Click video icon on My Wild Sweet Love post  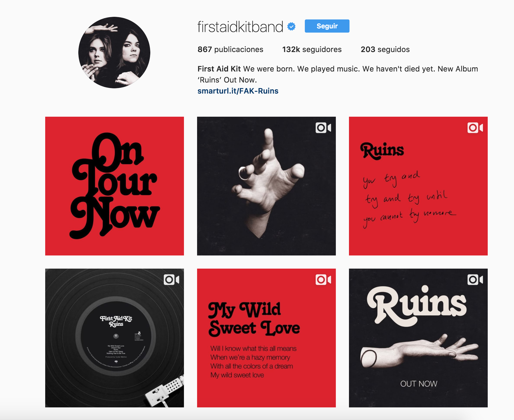pyautogui.click(x=323, y=280)
